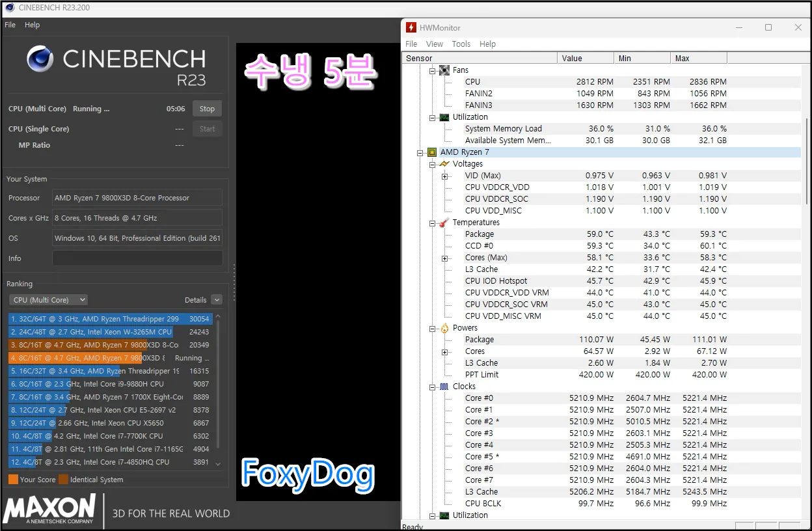Click the Cores x GHz field
812x531 pixels.
(x=137, y=218)
